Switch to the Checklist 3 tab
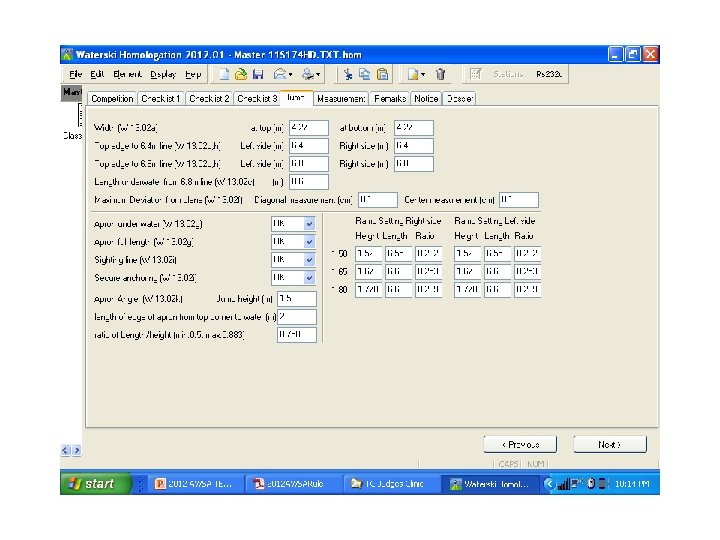Screen dimensions: 720x540 point(257,99)
